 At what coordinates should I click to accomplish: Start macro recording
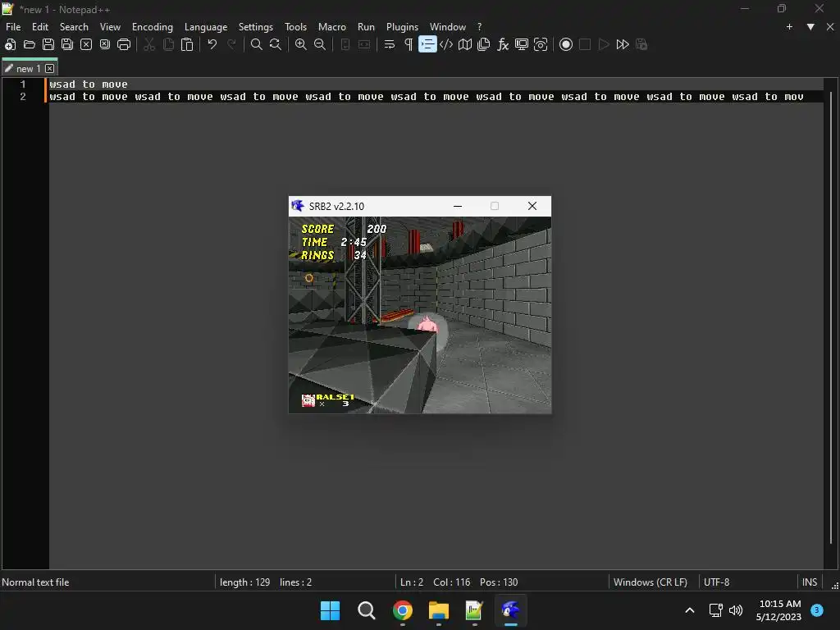pos(566,44)
